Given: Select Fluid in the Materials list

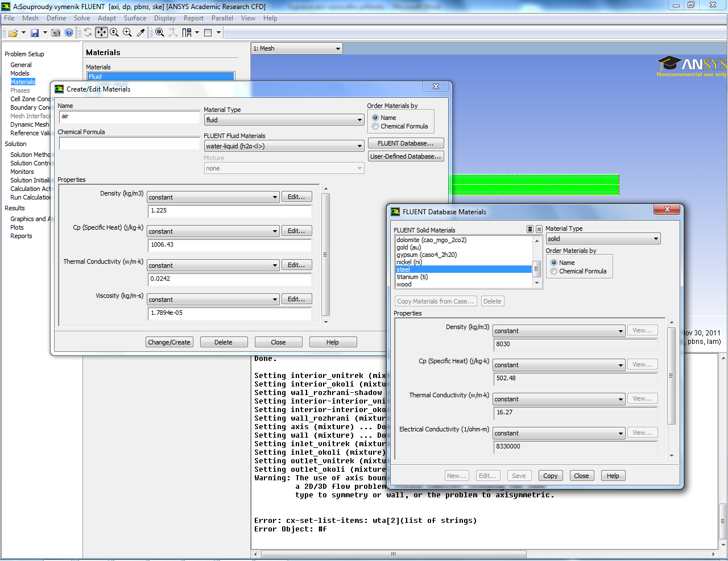Looking at the screenshot, I should [x=161, y=77].
